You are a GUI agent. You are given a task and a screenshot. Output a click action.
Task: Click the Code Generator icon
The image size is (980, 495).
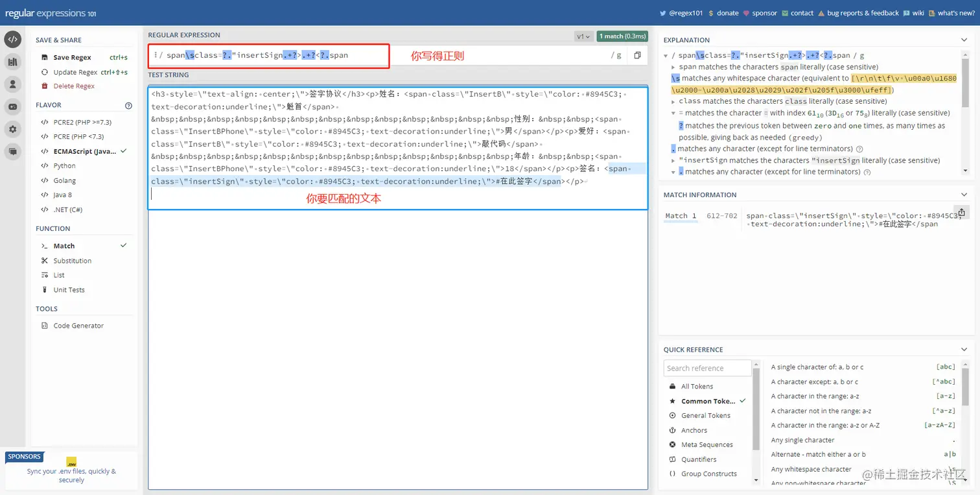coord(45,326)
